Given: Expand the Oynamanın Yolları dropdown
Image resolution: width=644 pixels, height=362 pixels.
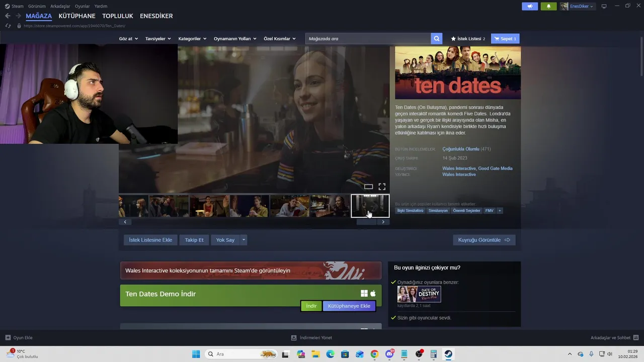Looking at the screenshot, I should click(235, 39).
